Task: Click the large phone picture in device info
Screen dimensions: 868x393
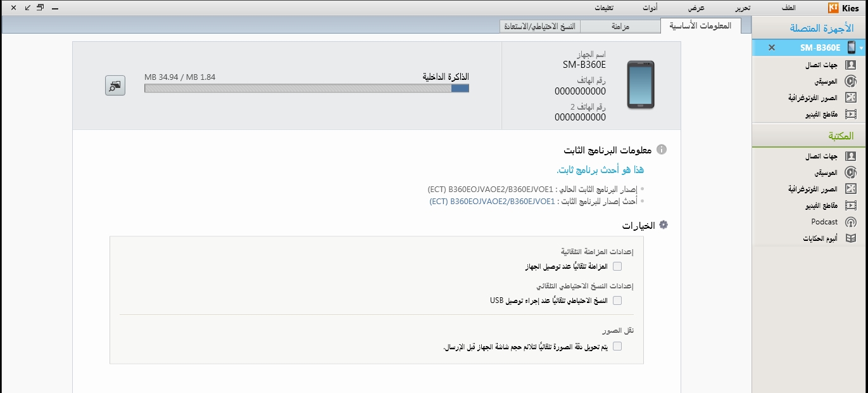Action: click(641, 85)
